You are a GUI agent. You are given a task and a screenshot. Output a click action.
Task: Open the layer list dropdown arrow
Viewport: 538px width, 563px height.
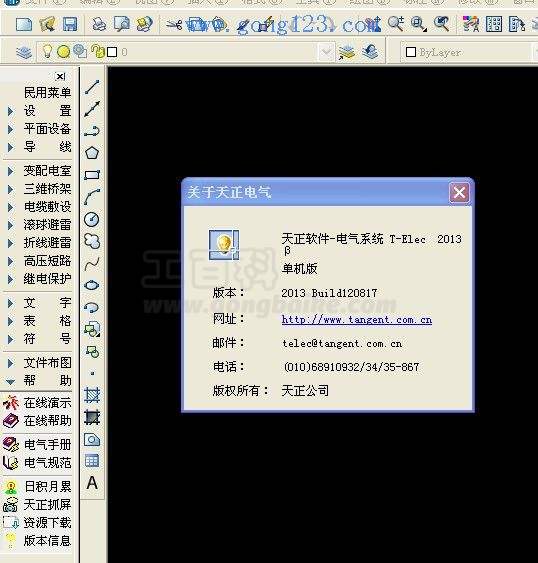326,52
